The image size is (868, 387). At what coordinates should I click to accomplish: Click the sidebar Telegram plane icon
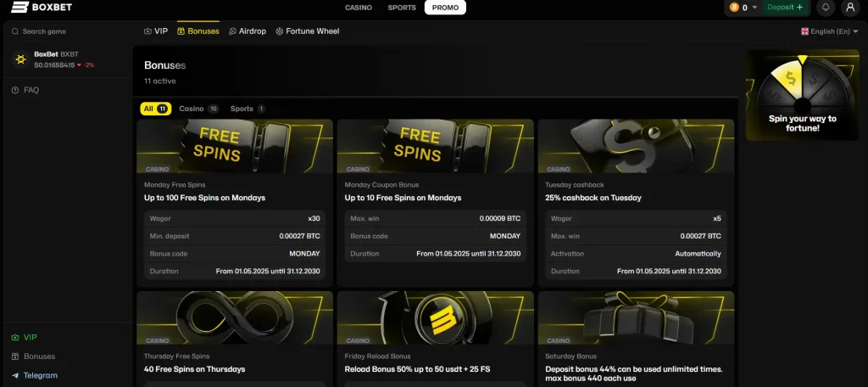point(15,375)
